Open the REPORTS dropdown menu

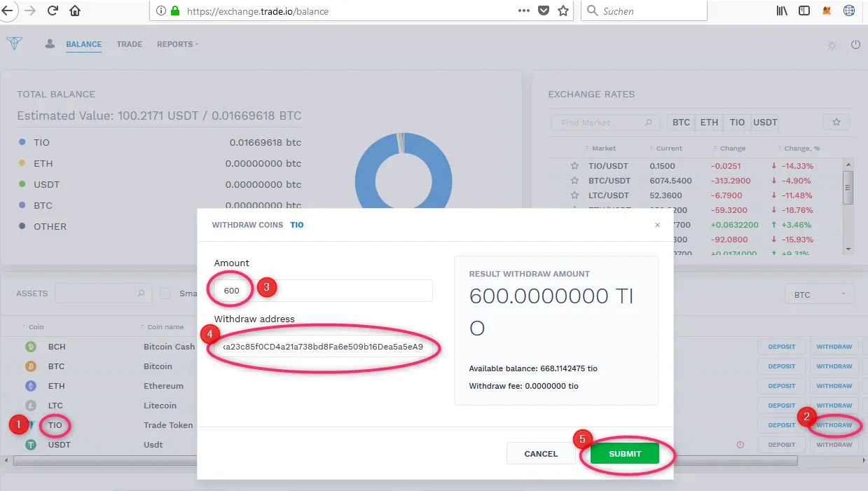pyautogui.click(x=177, y=44)
